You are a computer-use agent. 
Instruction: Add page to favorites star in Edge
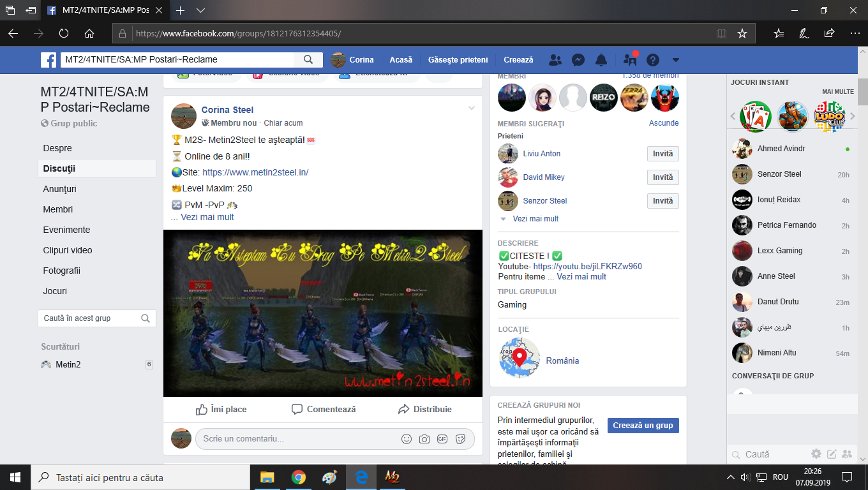742,33
